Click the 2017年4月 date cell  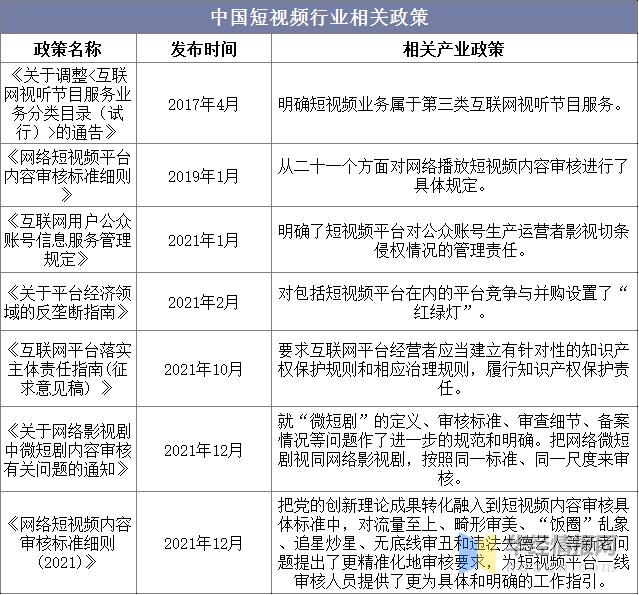204,103
